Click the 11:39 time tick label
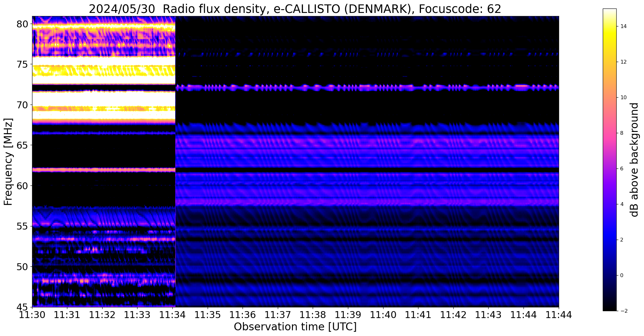The width and height of the screenshot is (644, 336). coord(348,315)
